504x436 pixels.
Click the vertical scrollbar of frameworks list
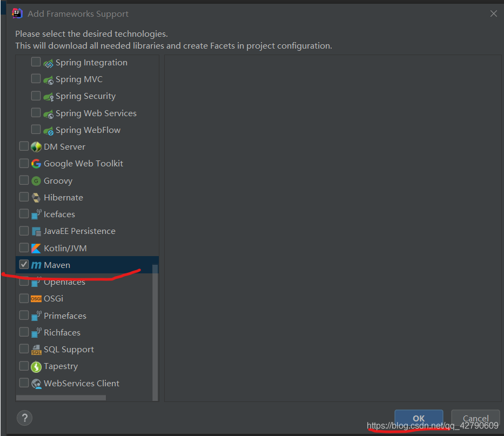point(155,332)
